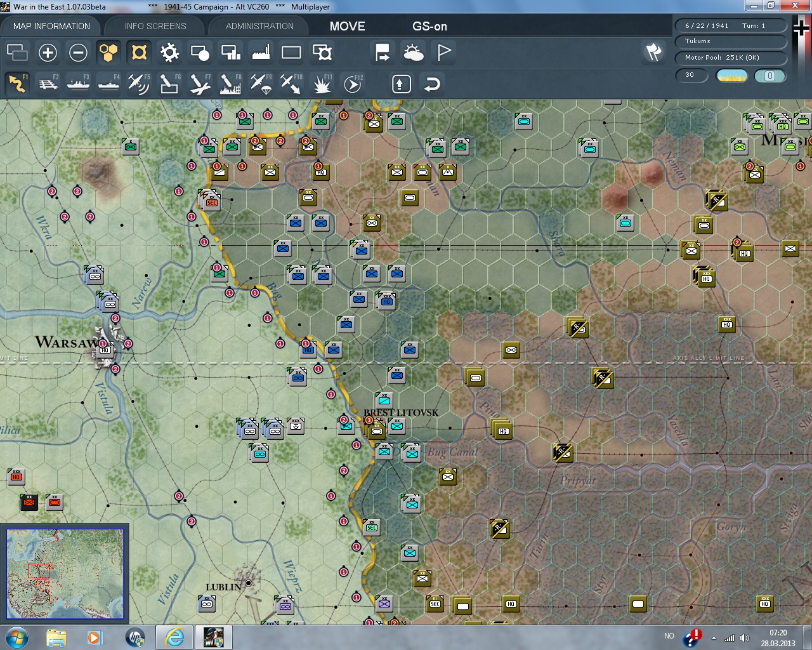Show weather with the sun-cloud icon
812x650 pixels.
coord(413,52)
